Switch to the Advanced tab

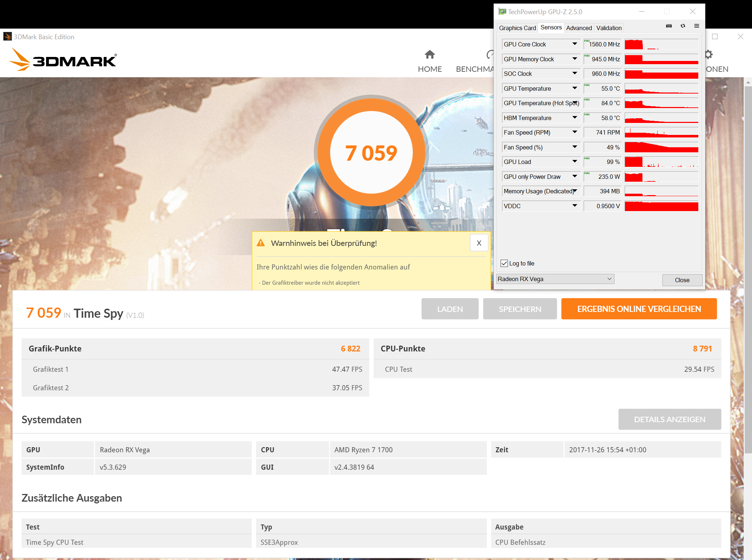pyautogui.click(x=579, y=28)
